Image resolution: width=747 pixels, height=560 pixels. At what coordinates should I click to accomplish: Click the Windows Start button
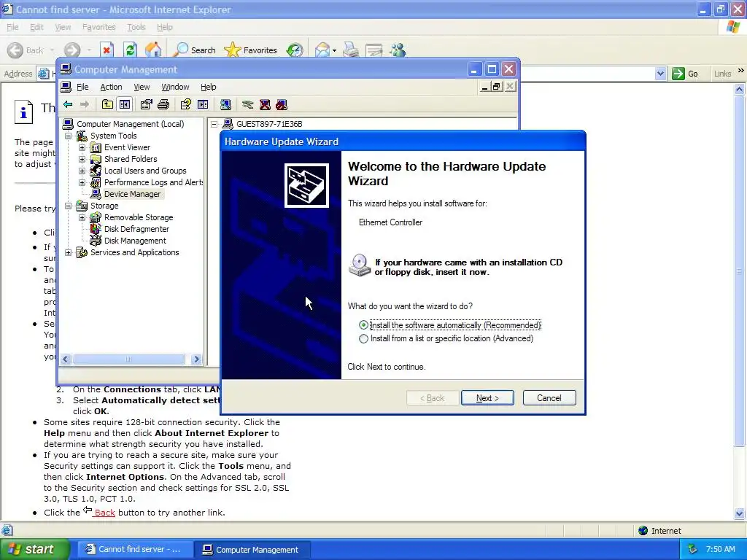tap(34, 550)
